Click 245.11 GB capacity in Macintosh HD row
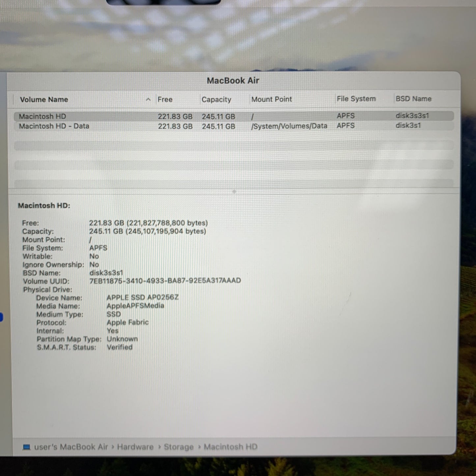The width and height of the screenshot is (476, 476). click(218, 117)
